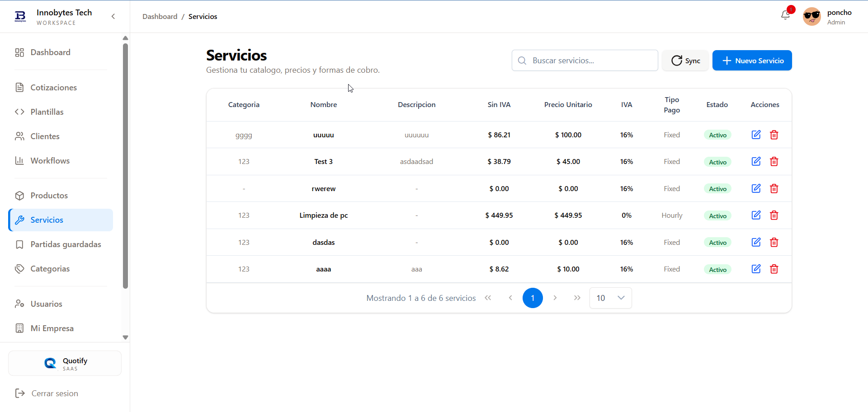Click the Limpieza de pc name cell

[x=324, y=215]
